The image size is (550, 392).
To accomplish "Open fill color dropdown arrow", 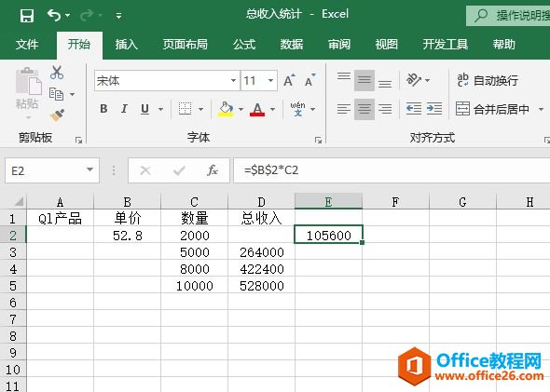I will [241, 109].
